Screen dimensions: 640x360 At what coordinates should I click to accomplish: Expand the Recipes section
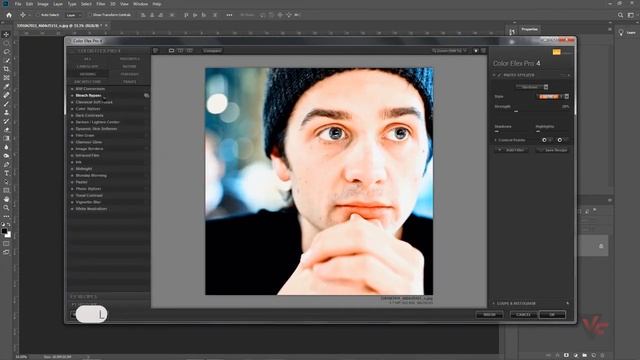[x=84, y=297]
